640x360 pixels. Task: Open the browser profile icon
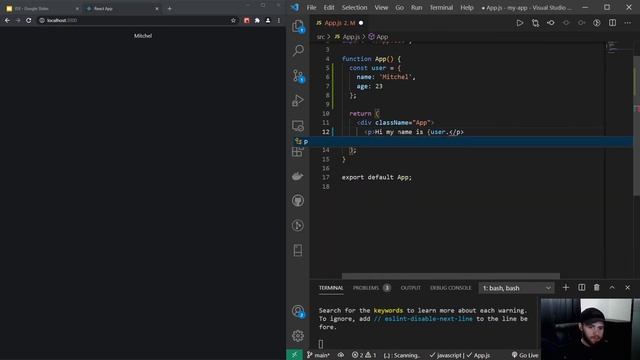[x=268, y=20]
